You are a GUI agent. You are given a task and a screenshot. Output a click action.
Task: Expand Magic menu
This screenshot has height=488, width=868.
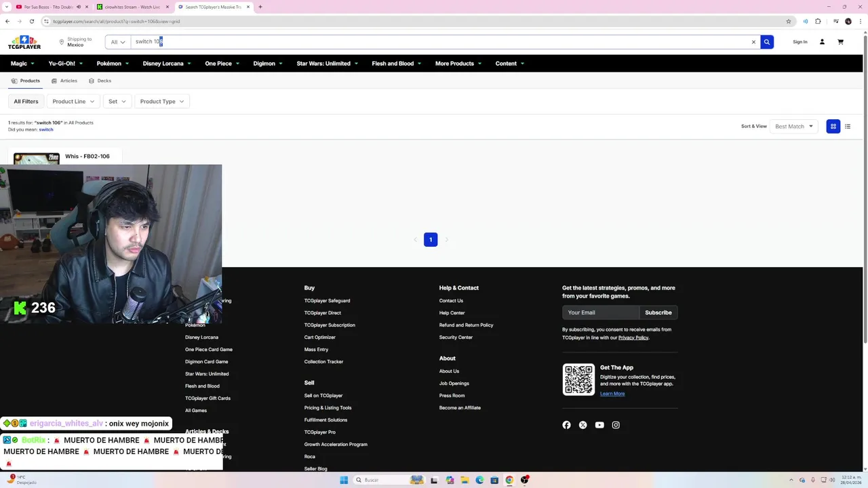[22, 64]
